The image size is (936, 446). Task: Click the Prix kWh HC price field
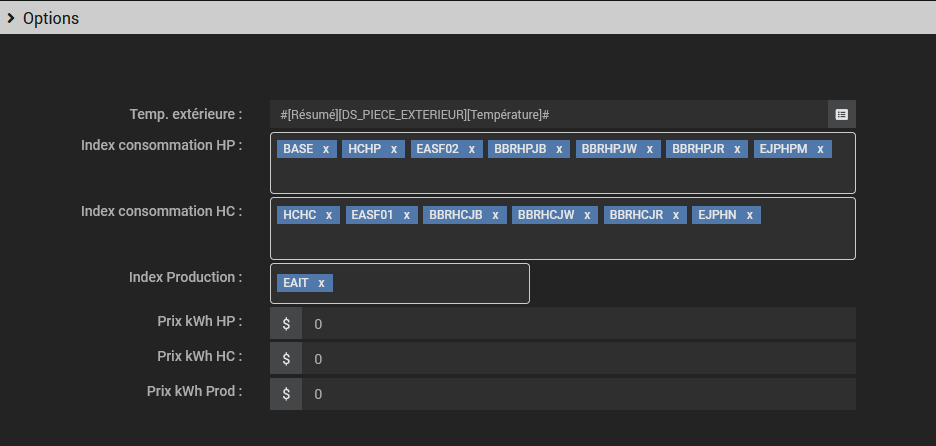click(x=578, y=359)
